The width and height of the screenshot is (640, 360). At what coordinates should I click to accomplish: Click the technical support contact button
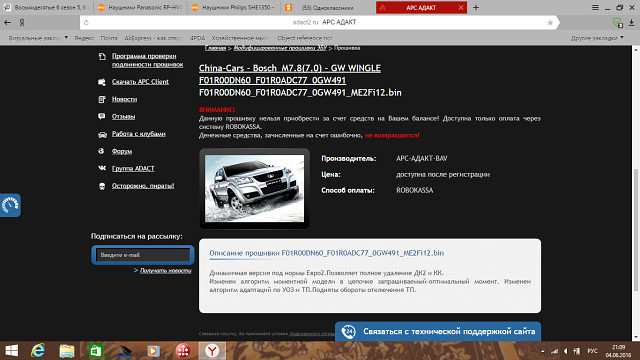438,331
